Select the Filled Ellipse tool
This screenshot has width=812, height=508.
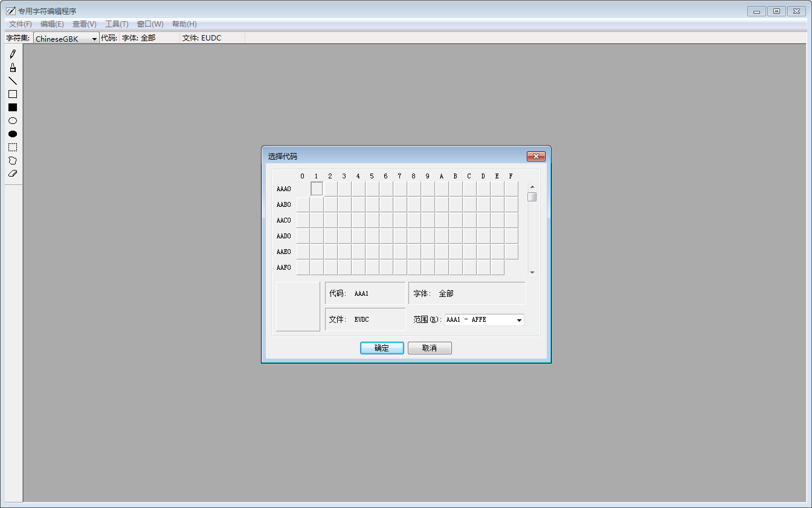pyautogui.click(x=13, y=134)
